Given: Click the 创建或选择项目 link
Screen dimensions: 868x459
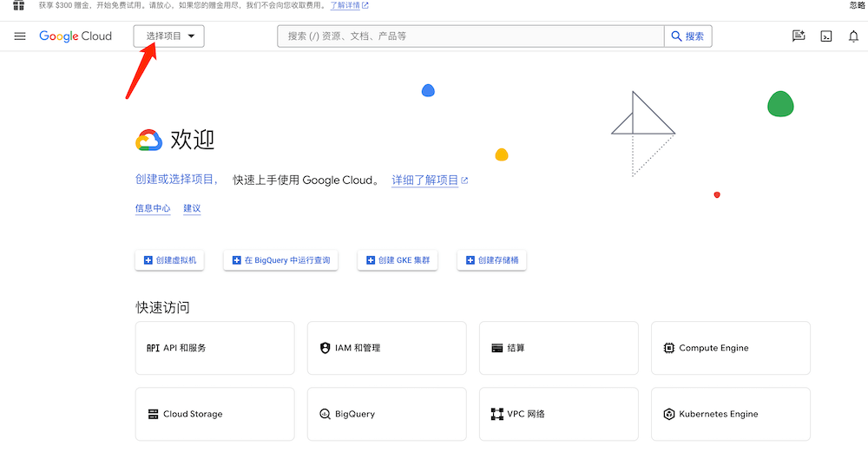Looking at the screenshot, I should [x=176, y=180].
